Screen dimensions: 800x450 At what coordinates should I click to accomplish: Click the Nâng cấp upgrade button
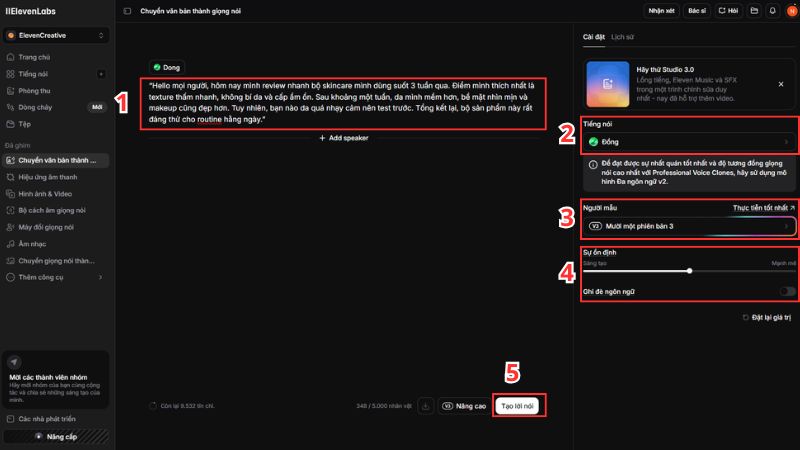(x=56, y=437)
